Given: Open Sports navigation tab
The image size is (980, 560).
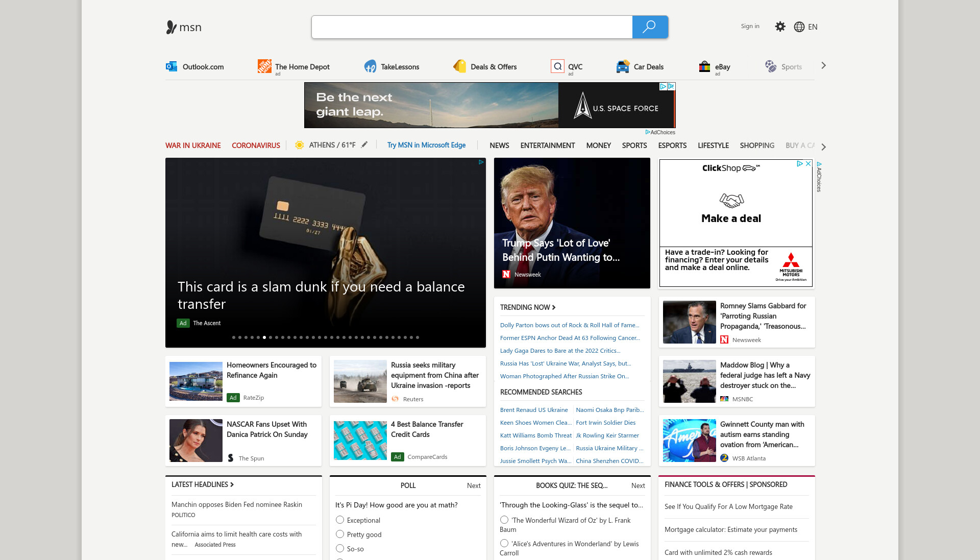Looking at the screenshot, I should pyautogui.click(x=634, y=145).
